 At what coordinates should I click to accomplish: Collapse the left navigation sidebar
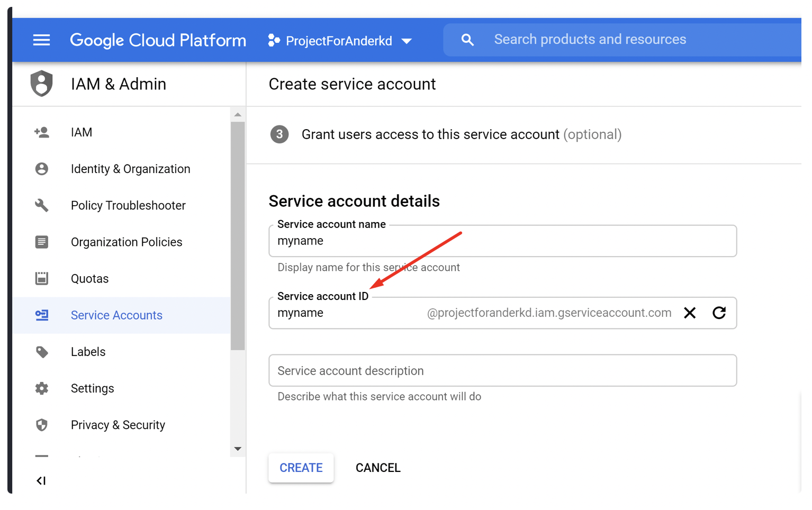coord(41,480)
